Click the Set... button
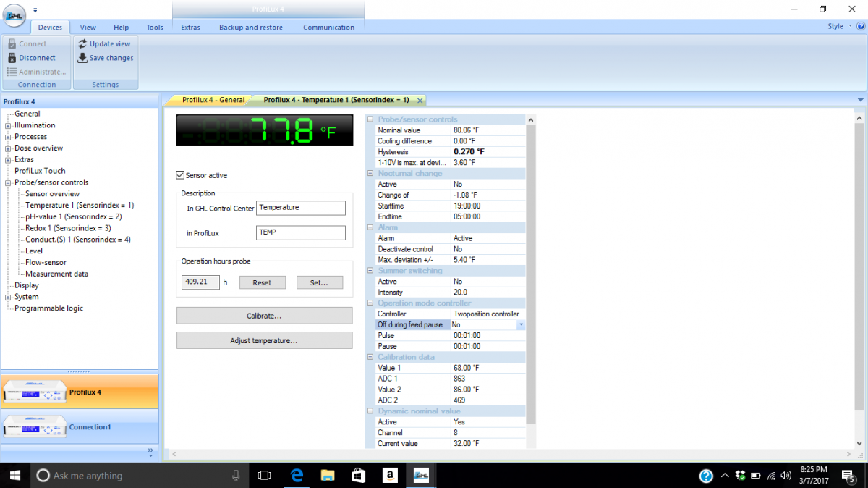The image size is (868, 488). click(x=319, y=282)
